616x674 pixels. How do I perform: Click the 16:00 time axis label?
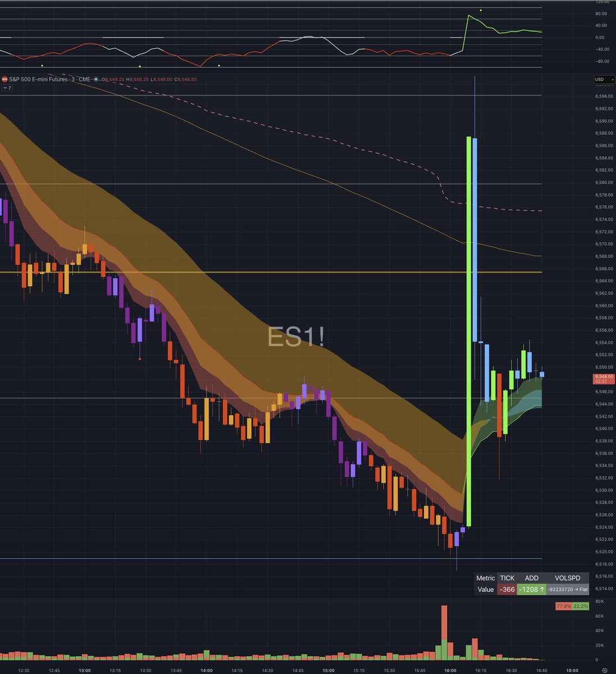pyautogui.click(x=450, y=670)
